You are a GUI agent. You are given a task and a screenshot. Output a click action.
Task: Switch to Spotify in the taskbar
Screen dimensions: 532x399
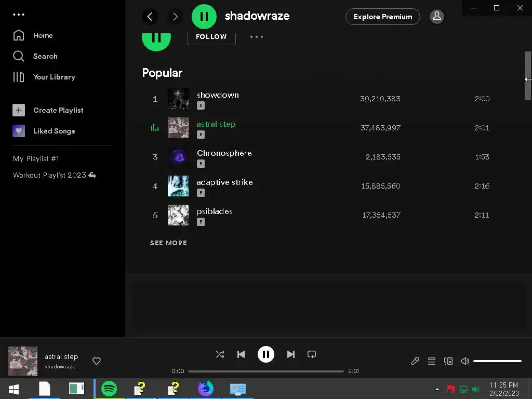pyautogui.click(x=109, y=389)
